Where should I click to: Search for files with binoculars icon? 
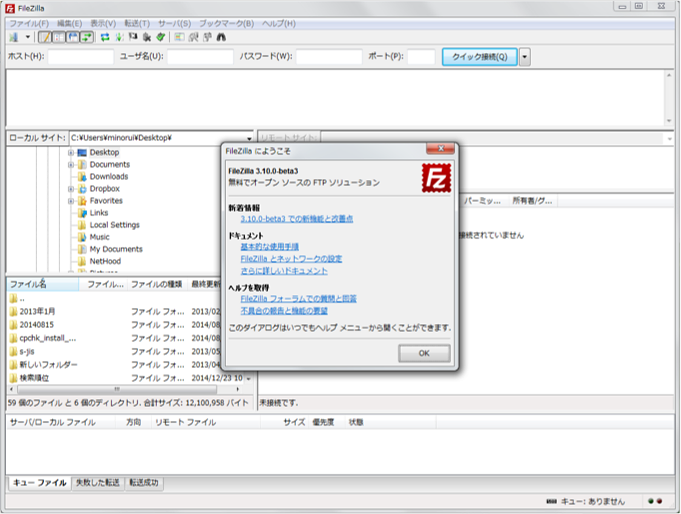[221, 37]
